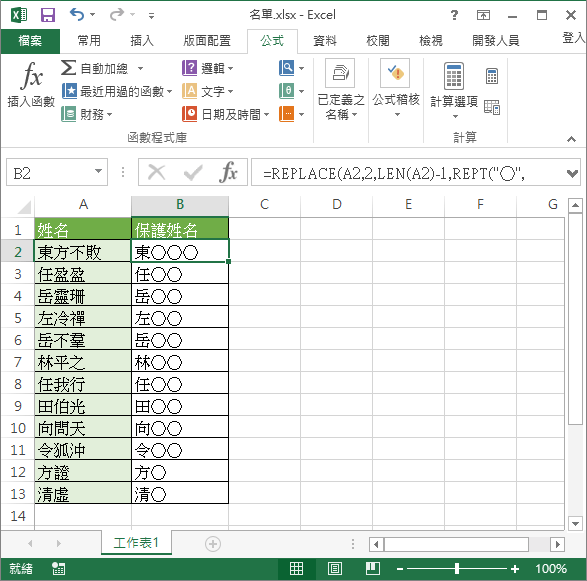Expand the Name Box dropdown arrow
The image size is (587, 581).
pos(98,171)
